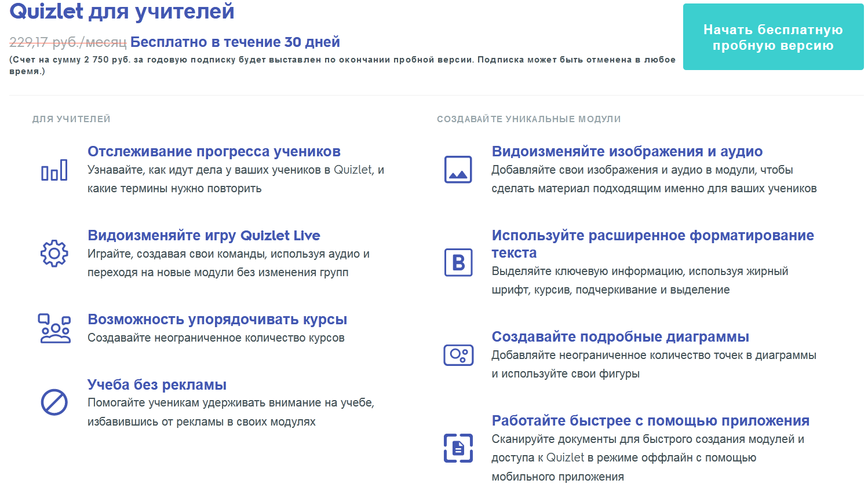This screenshot has height=491, width=868.
Task: Click description starting 'Узнавайте, как идут дела'
Action: (236, 179)
